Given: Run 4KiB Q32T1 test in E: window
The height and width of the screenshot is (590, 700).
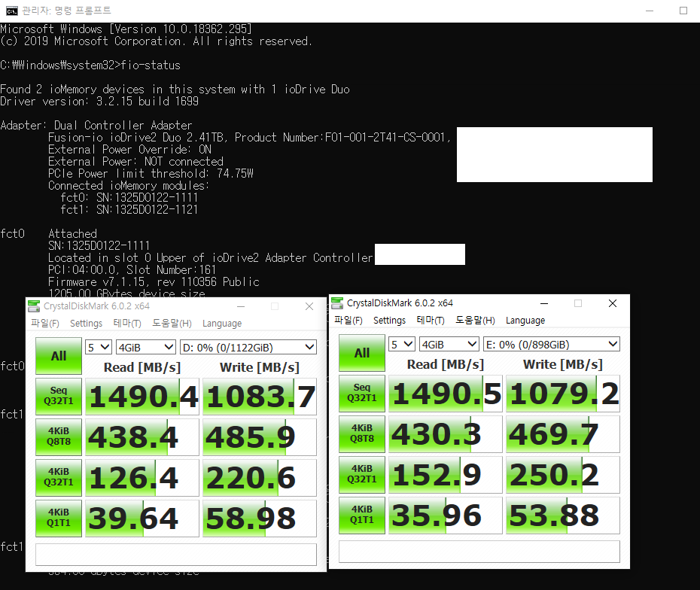Looking at the screenshot, I should (362, 474).
